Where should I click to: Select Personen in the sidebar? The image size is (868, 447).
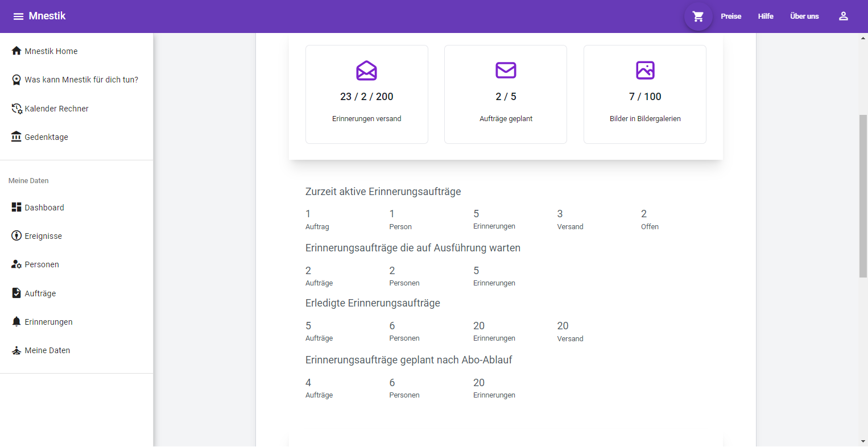(42, 264)
